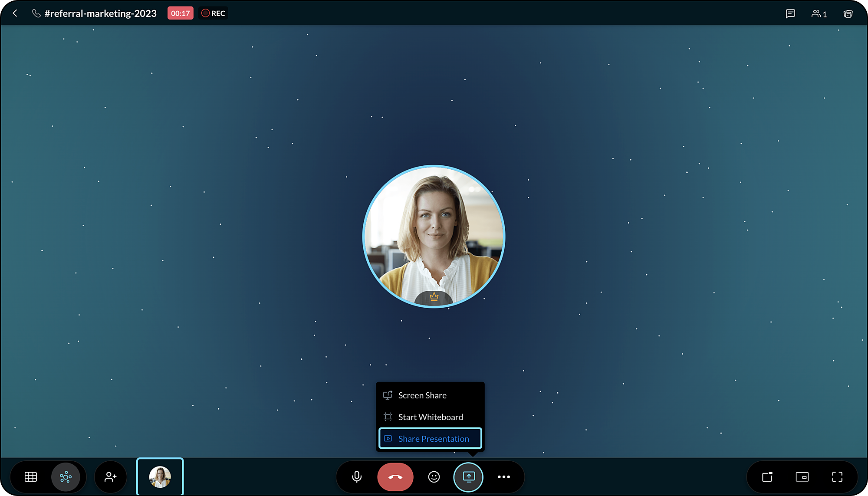Go back with the top-left arrow

click(x=15, y=13)
